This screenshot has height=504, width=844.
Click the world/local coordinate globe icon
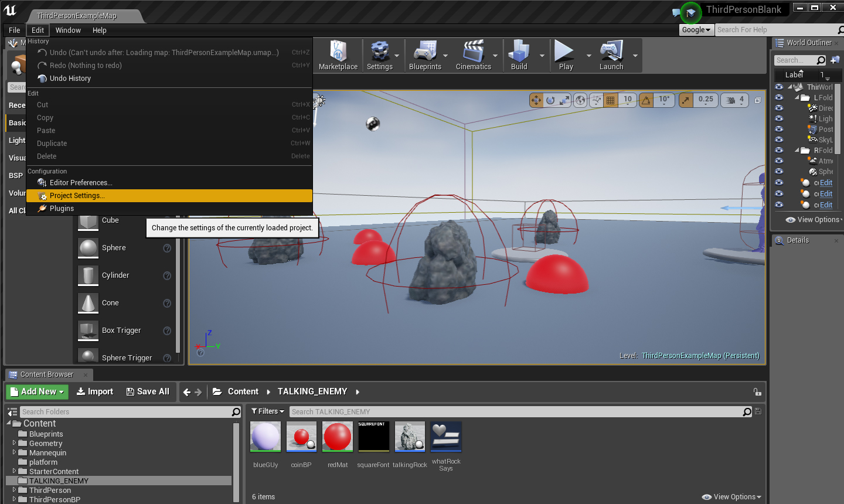click(x=580, y=100)
